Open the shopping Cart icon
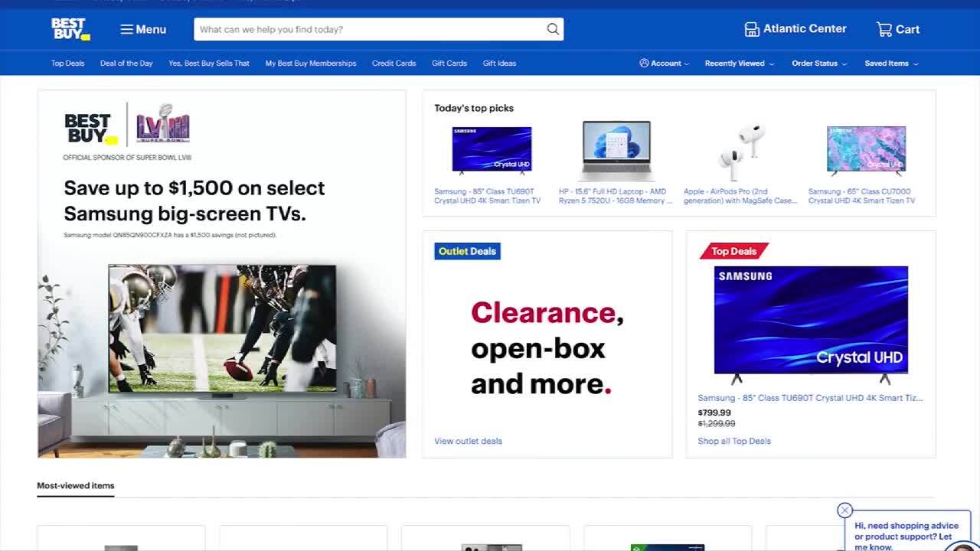This screenshot has width=980, height=551. pyautogui.click(x=884, y=29)
